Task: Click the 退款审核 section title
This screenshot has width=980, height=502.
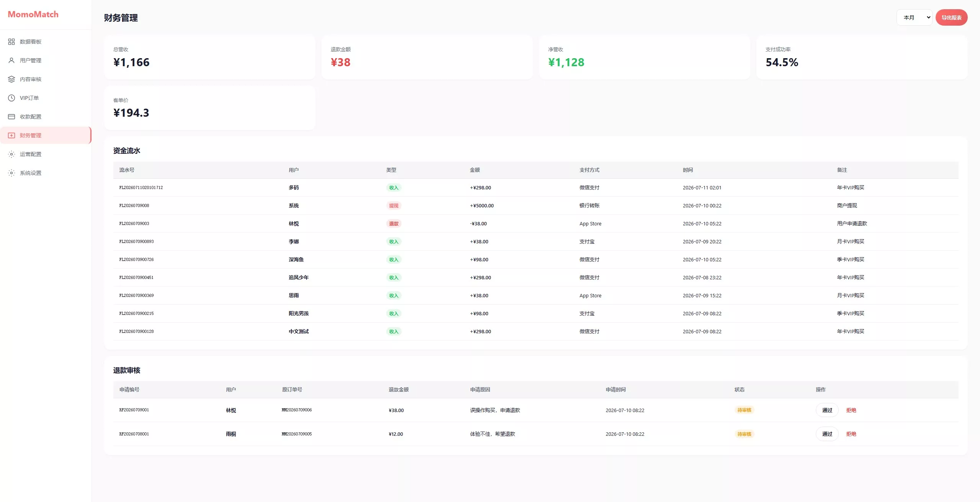Action: (127, 370)
